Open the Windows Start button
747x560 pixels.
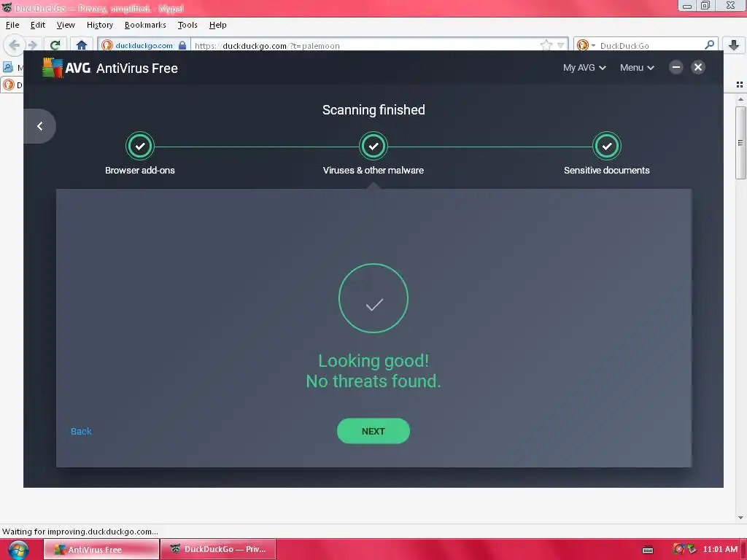click(18, 550)
